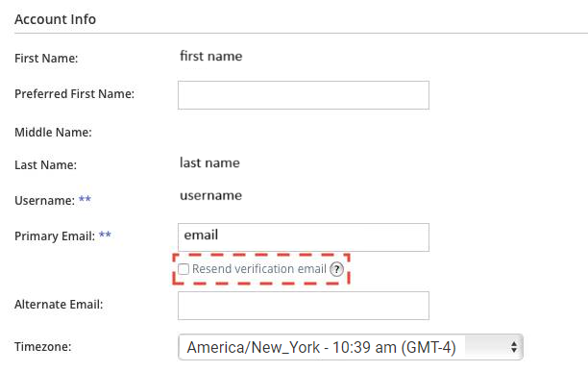Image resolution: width=588 pixels, height=372 pixels.
Task: Select the "first name" value text
Action: tap(211, 57)
